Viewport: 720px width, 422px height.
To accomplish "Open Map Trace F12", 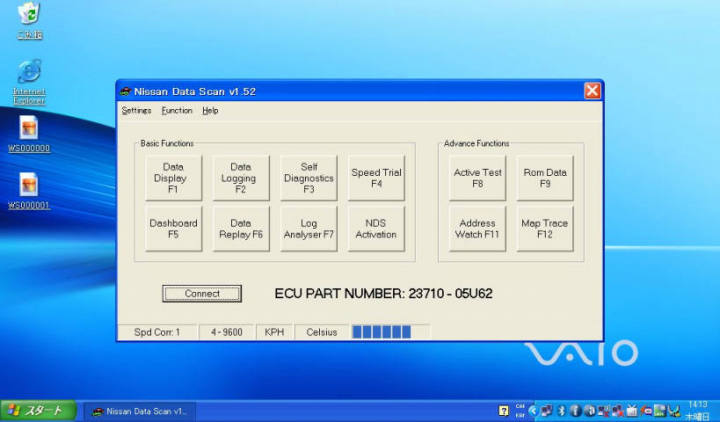I will click(x=545, y=228).
